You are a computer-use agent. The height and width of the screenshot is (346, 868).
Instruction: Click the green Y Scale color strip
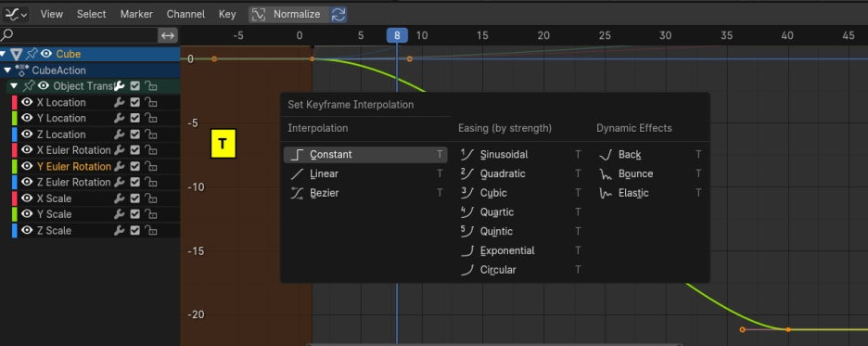15,214
